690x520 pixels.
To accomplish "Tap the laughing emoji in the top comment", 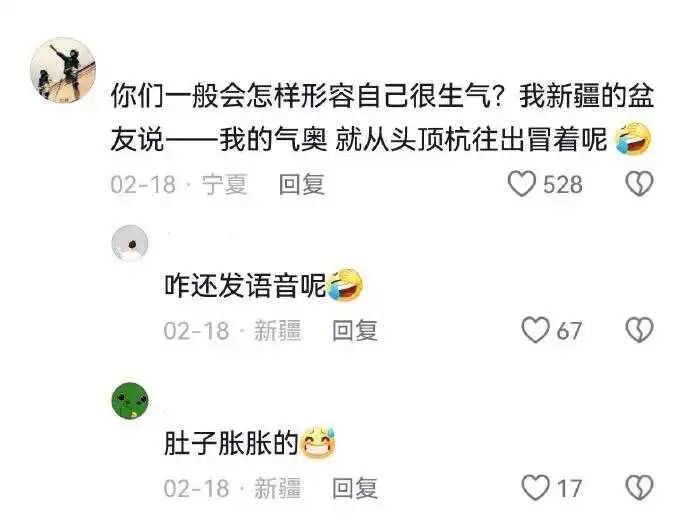I will [633, 139].
